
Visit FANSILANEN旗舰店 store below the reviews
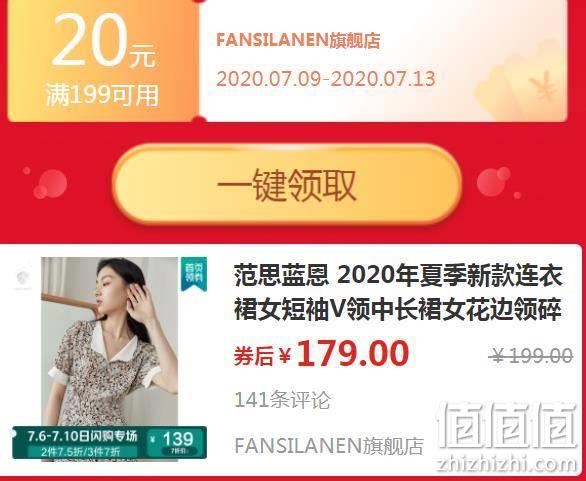[x=329, y=445]
